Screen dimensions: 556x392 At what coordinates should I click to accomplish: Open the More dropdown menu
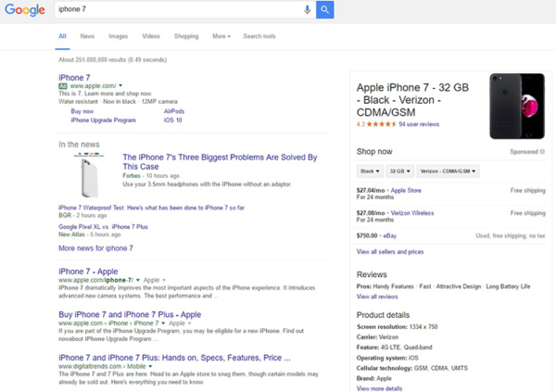click(221, 36)
